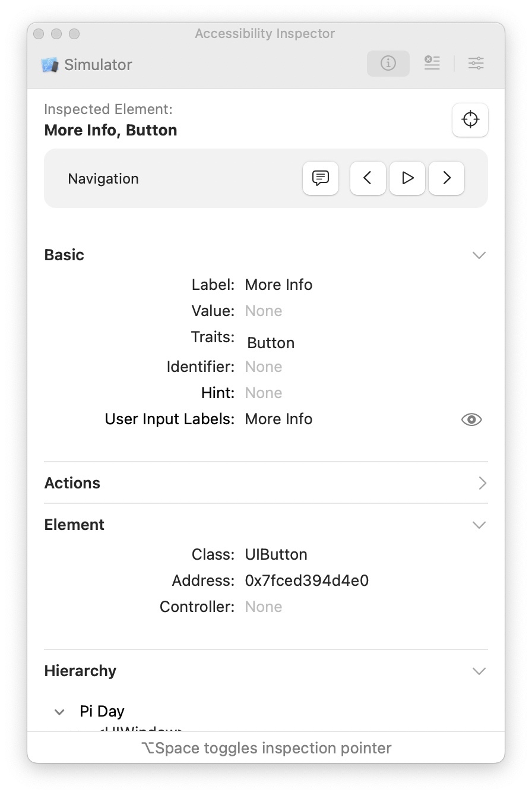
Task: Go to the next element arrow
Action: [446, 178]
